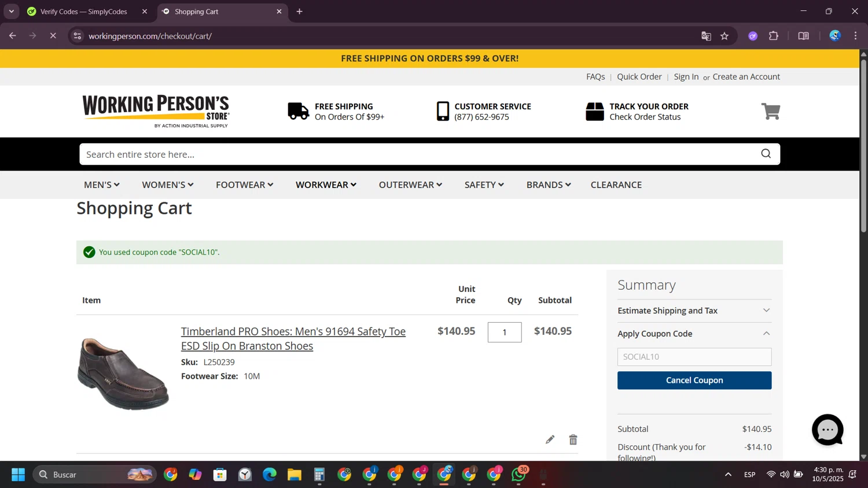This screenshot has width=868, height=488.
Task: Expand the BRANDS menu
Action: point(549,185)
